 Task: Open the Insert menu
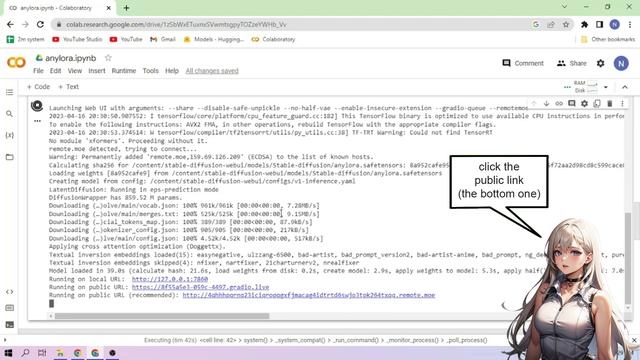point(97,71)
